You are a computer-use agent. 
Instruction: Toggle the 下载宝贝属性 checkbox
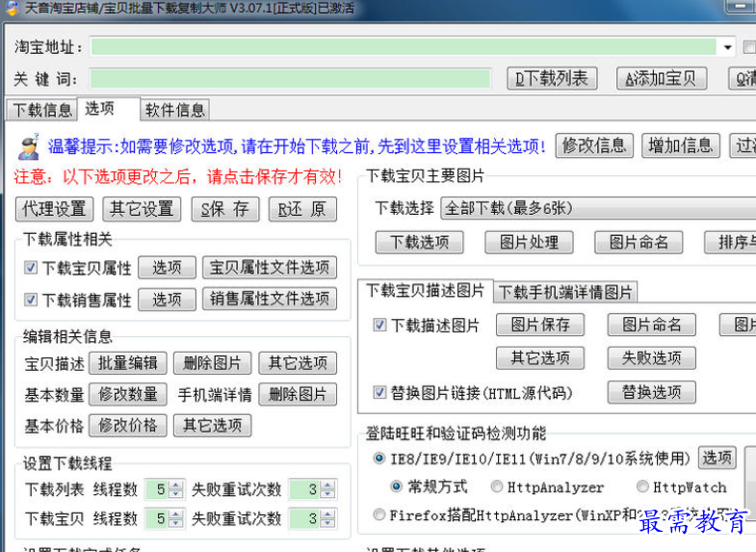(x=31, y=268)
